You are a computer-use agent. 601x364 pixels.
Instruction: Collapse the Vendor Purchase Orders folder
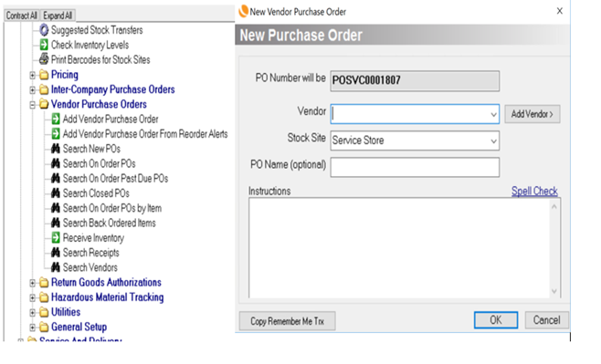coord(33,105)
